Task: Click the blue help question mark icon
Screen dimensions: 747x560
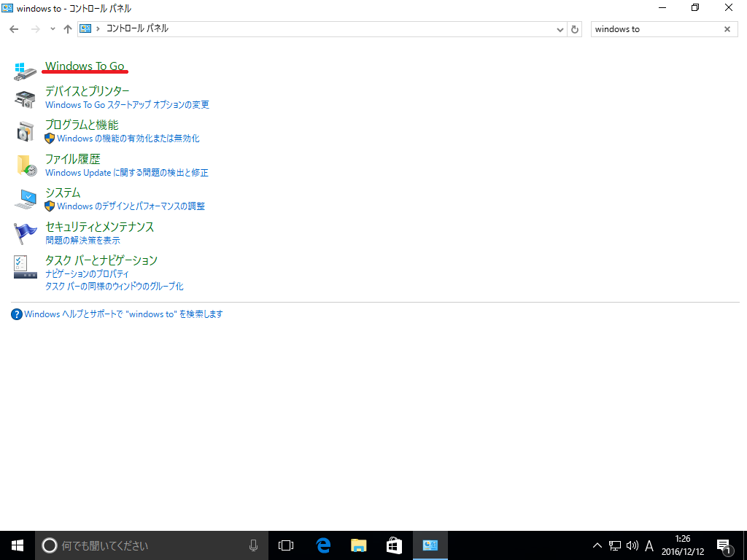Action: (x=17, y=314)
